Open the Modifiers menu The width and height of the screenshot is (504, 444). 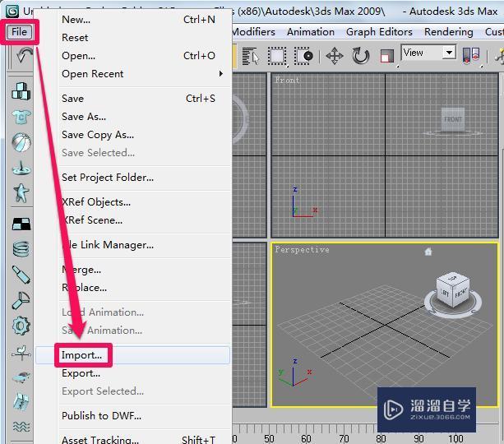253,32
